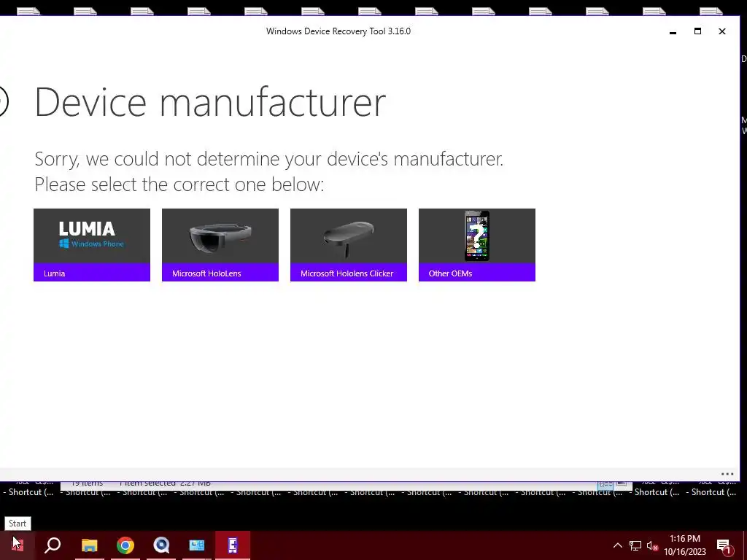Open the three-dots more options menu

tap(727, 474)
